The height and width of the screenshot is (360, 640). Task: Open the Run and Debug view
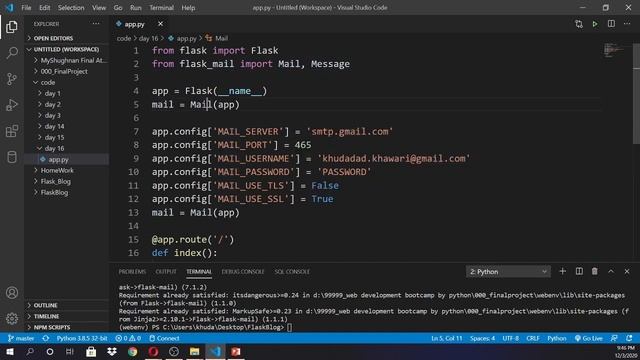pyautogui.click(x=12, y=105)
